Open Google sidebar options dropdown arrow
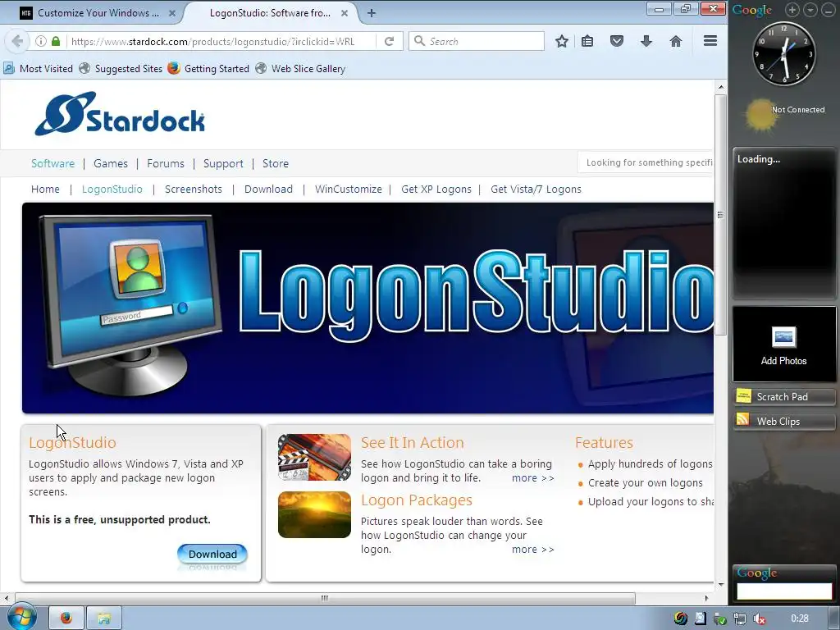840x630 pixels. [x=810, y=9]
